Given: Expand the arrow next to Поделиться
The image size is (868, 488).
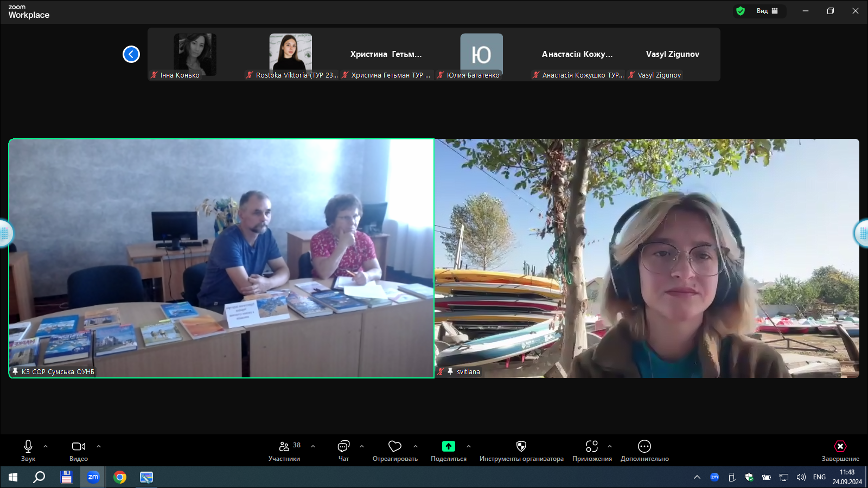Looking at the screenshot, I should (x=469, y=446).
